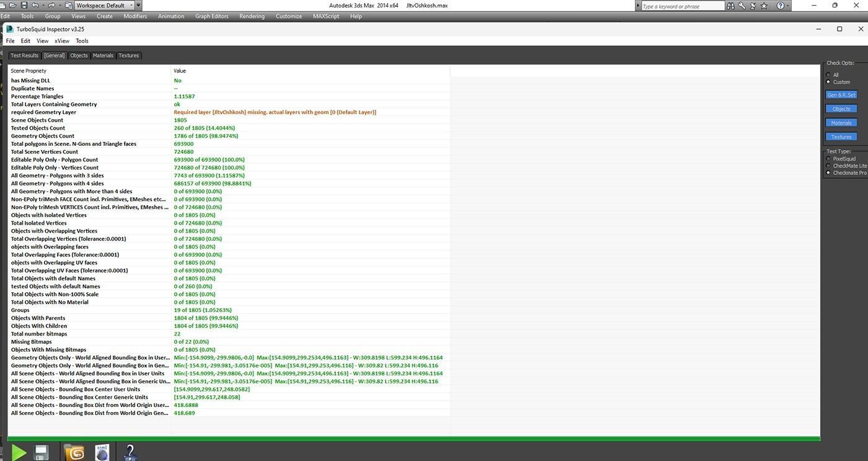868x461 pixels.
Task: Click 3ds Max save file icon
Action: [24, 5]
